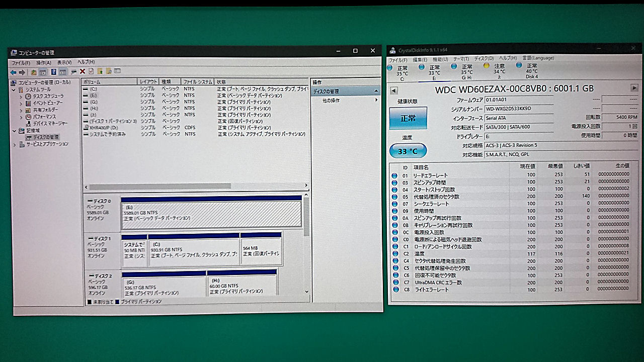The width and height of the screenshot is (644, 362).
Task: Click the yellow caution indicator above drive J:
Action: 486,66
